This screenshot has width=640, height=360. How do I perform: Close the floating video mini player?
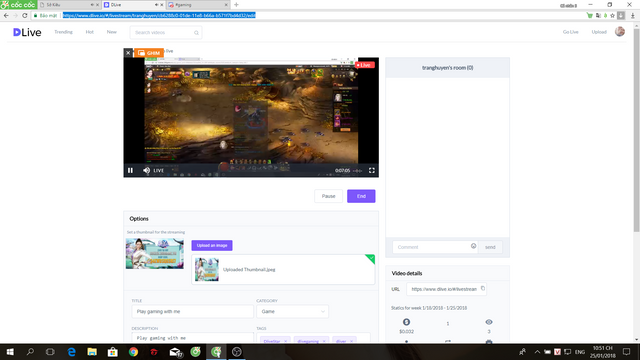pos(128,53)
